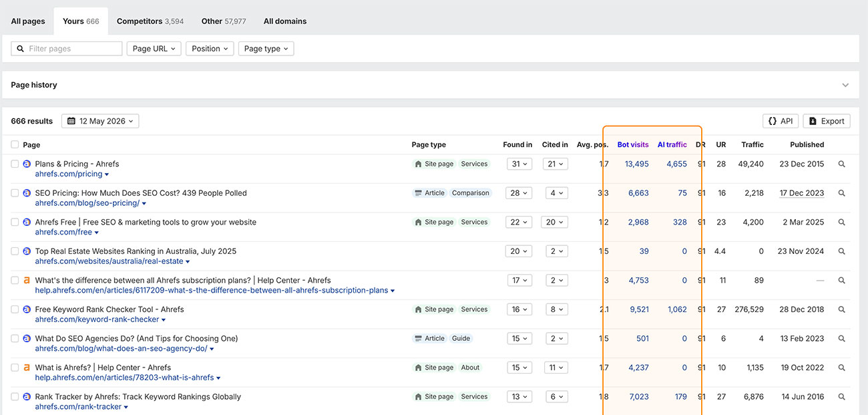This screenshot has height=415, width=868.
Task: Click bot visits value 13,495
Action: [637, 164]
